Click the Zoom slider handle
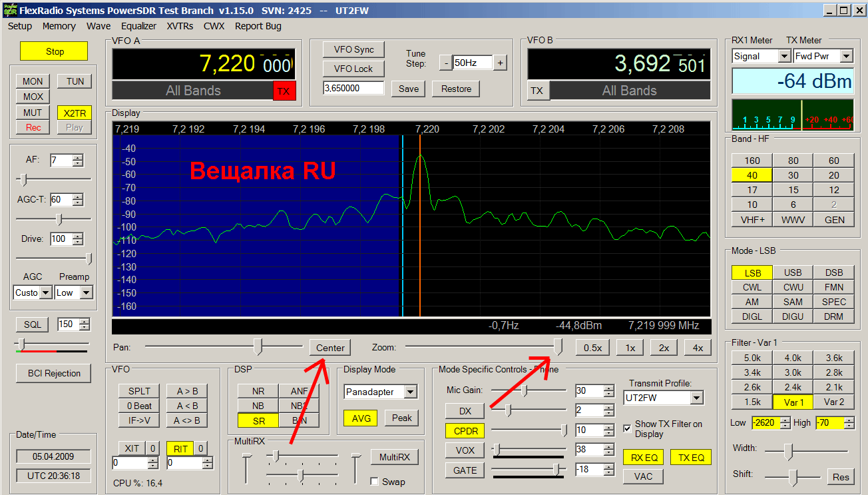 coord(558,346)
